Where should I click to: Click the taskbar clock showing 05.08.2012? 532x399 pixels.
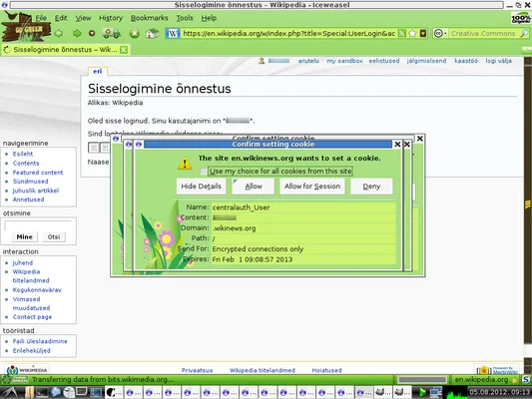[x=499, y=392]
